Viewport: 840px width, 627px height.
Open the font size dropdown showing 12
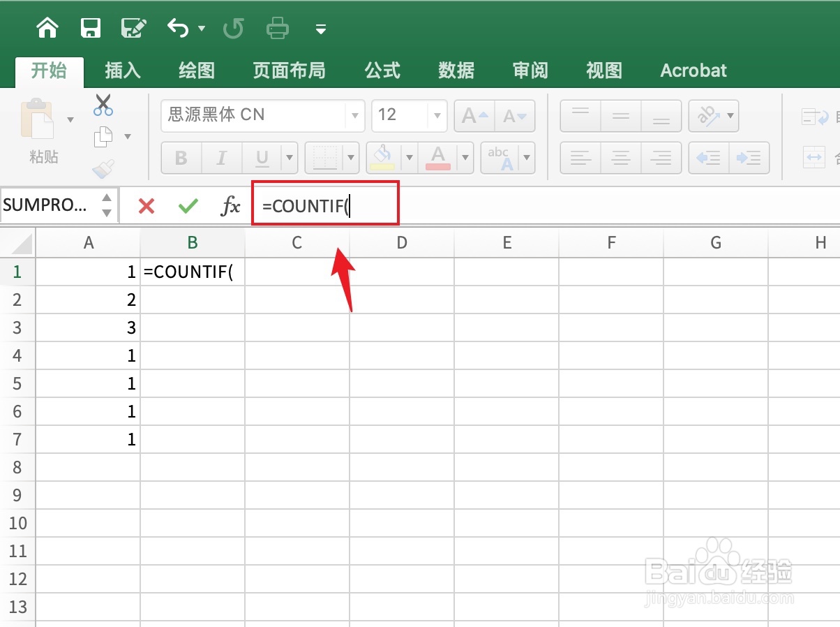pos(437,115)
